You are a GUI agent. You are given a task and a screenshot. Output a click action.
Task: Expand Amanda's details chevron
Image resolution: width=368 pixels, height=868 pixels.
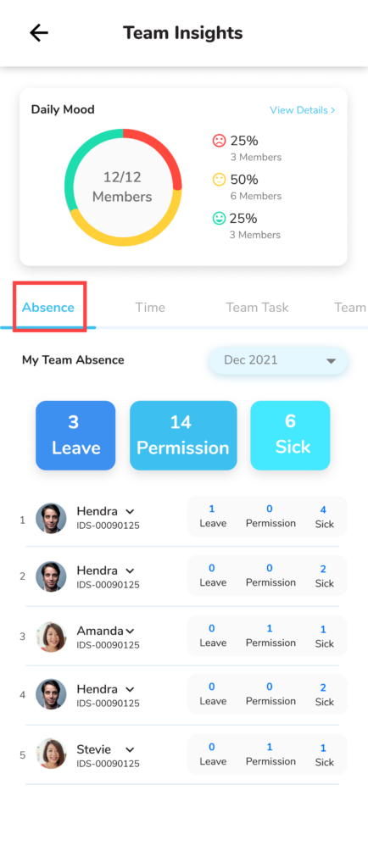[x=130, y=631]
